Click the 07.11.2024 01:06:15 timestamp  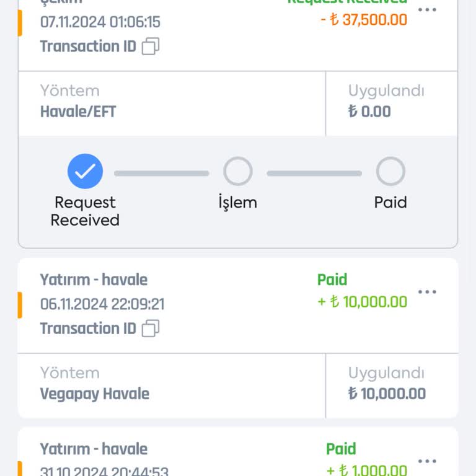click(x=100, y=22)
